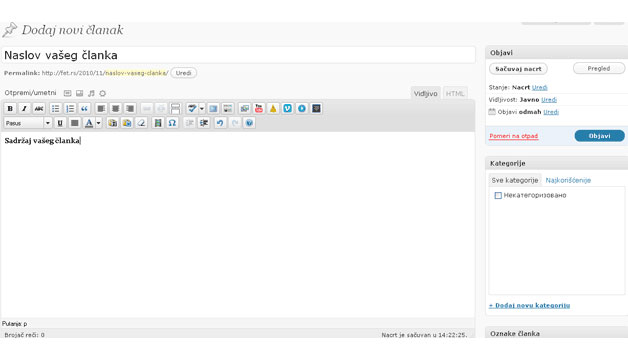Click the Pregled preview button
Viewport: 628px width, 361px height.
coord(599,69)
